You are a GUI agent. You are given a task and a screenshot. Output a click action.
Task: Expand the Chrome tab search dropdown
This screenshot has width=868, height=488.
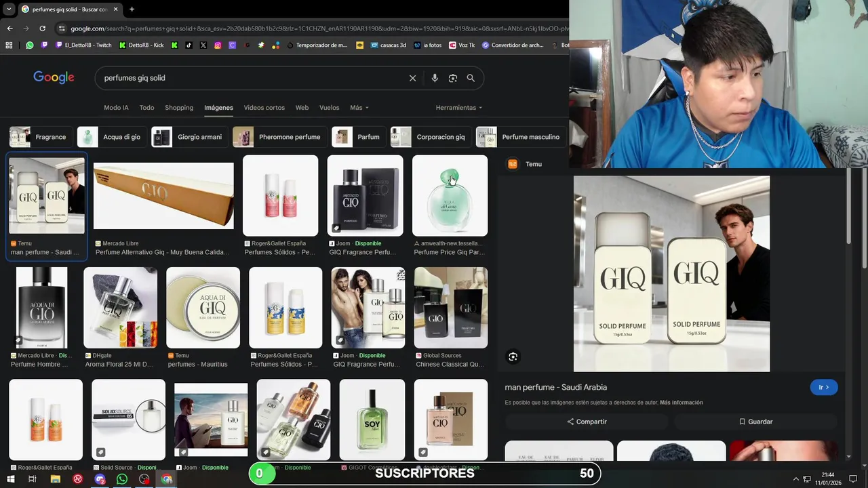click(8, 9)
